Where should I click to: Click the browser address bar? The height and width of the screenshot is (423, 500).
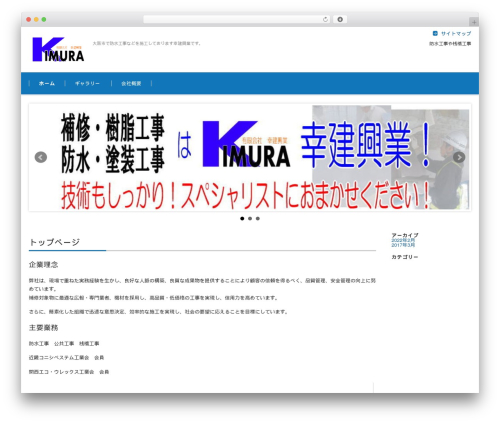click(237, 19)
